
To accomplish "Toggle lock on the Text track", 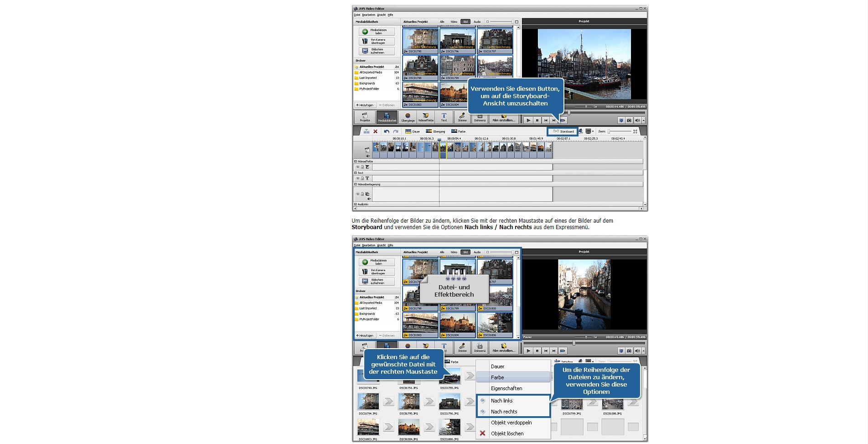I will 362,178.
